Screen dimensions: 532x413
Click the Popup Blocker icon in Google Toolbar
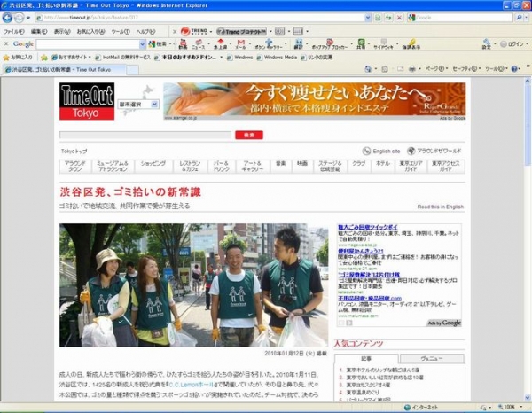329,44
